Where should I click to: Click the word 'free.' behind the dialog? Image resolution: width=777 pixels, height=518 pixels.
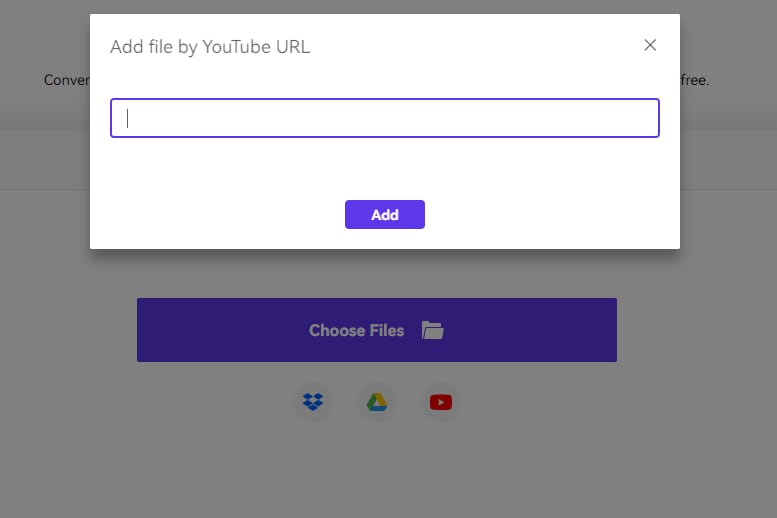pyautogui.click(x=694, y=80)
